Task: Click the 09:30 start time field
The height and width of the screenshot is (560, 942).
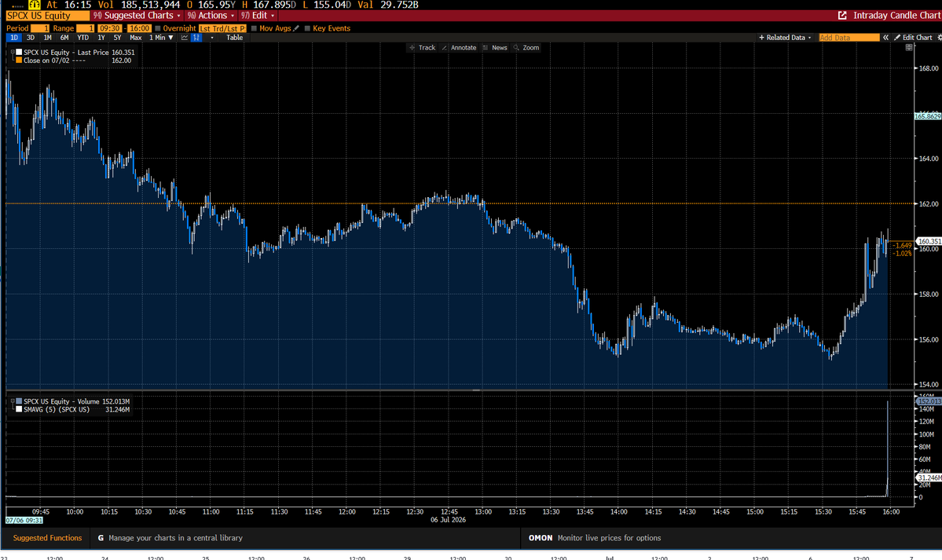Action: [x=109, y=28]
